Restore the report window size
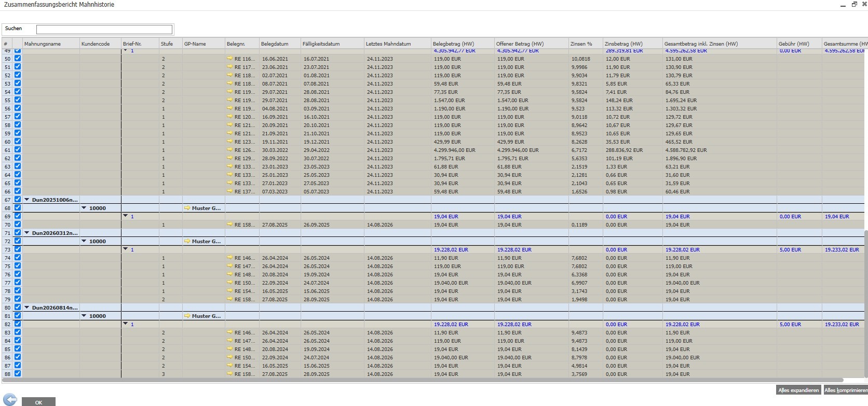868x406 pixels. pyautogui.click(x=855, y=4)
